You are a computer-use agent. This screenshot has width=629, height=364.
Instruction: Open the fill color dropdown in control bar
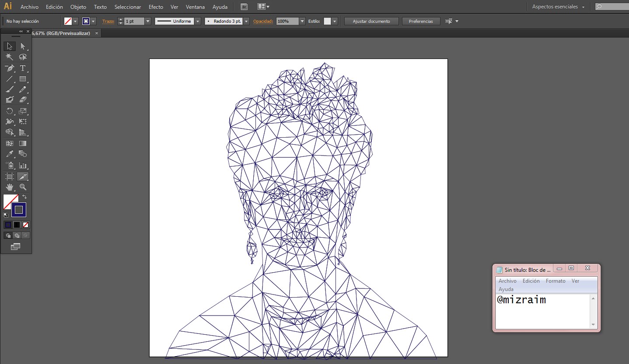[x=76, y=21]
